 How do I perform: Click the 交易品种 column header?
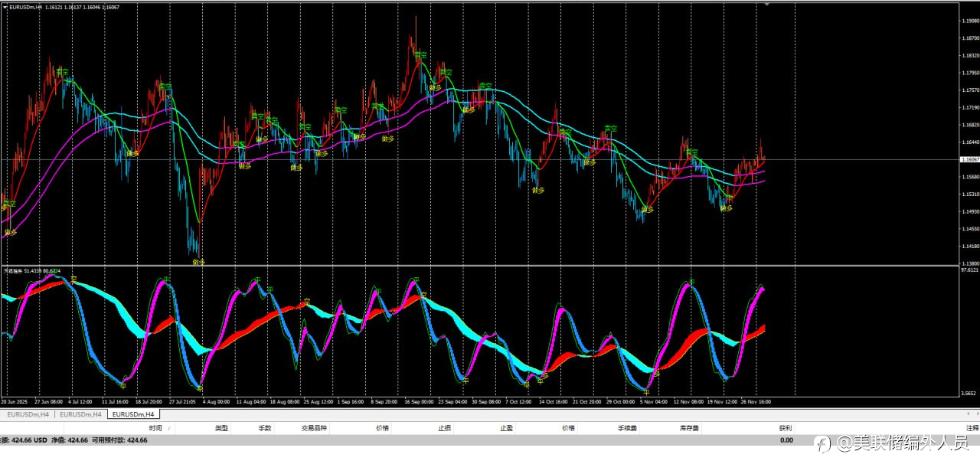[x=314, y=428]
